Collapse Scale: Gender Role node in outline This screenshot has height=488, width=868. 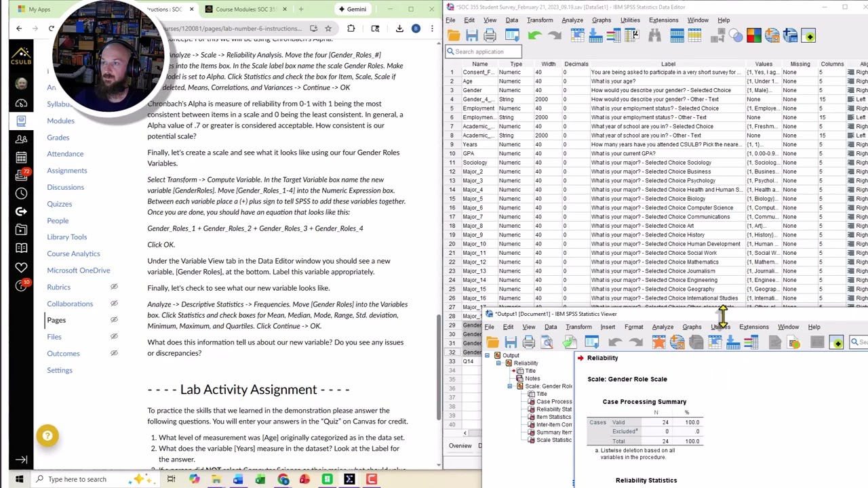click(x=510, y=386)
